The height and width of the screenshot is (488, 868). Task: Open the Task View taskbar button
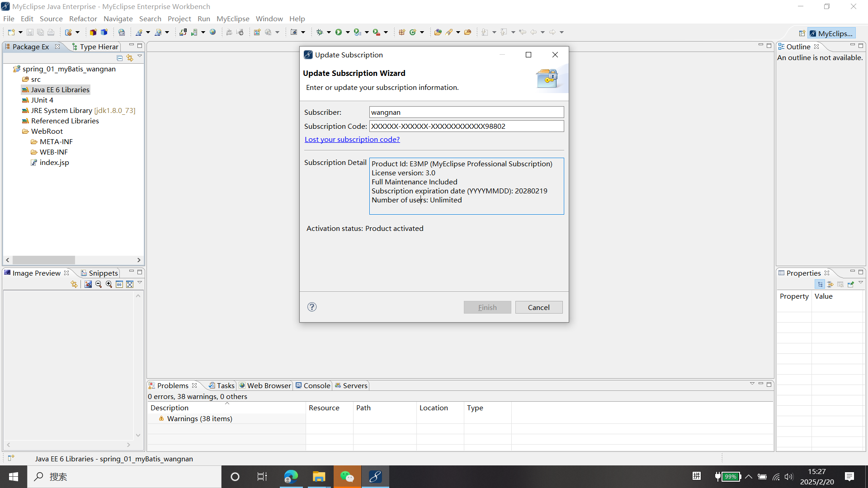[x=262, y=477]
